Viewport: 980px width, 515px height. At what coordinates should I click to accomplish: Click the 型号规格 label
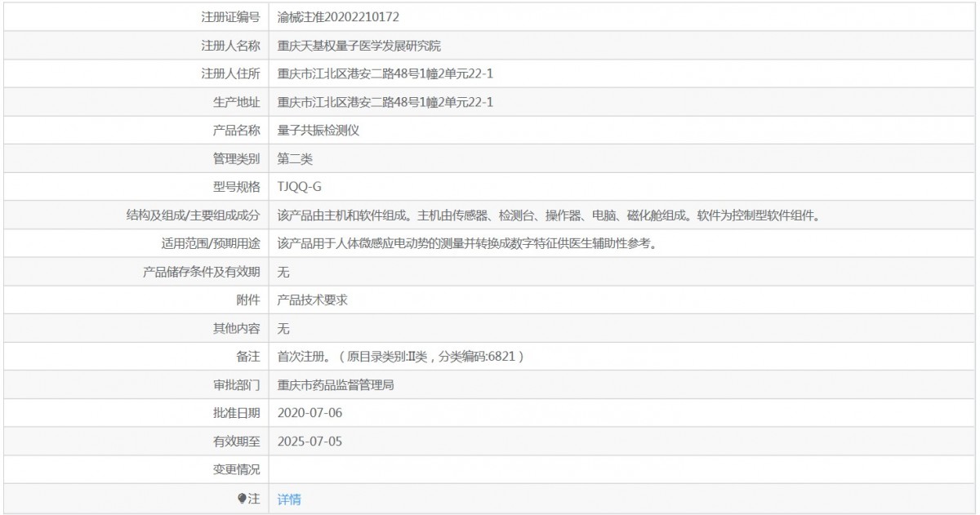(x=237, y=187)
